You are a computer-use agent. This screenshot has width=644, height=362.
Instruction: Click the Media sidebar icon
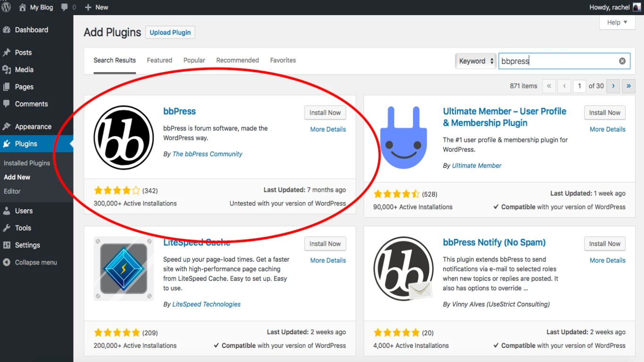pyautogui.click(x=7, y=70)
